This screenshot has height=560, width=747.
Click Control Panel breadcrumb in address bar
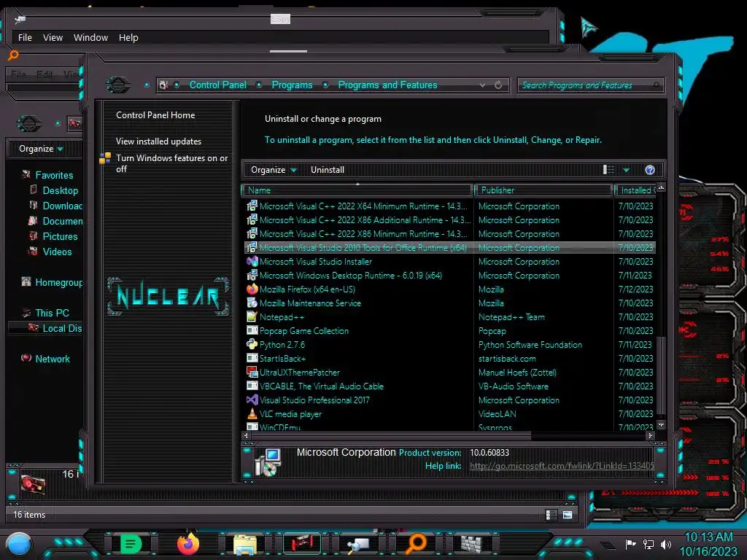pos(217,85)
